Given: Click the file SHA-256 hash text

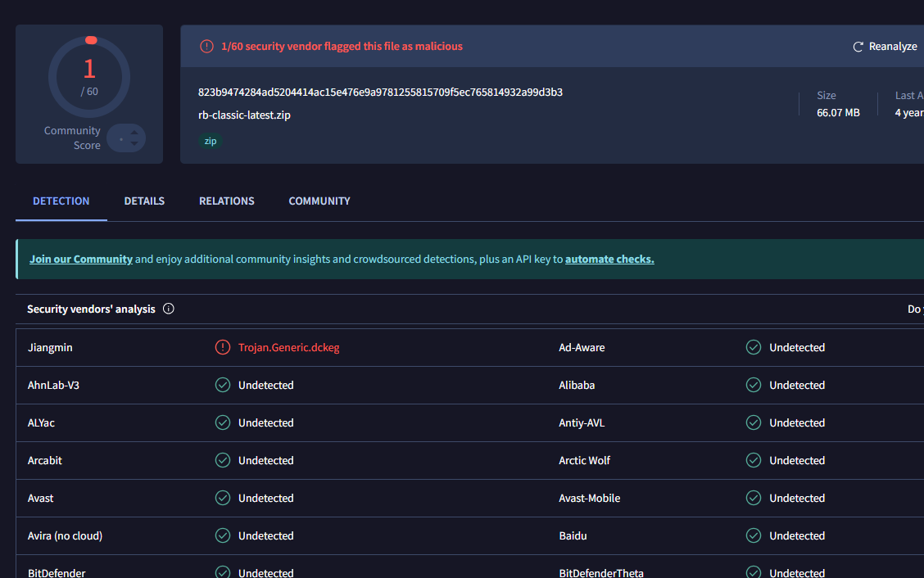Looking at the screenshot, I should 380,92.
